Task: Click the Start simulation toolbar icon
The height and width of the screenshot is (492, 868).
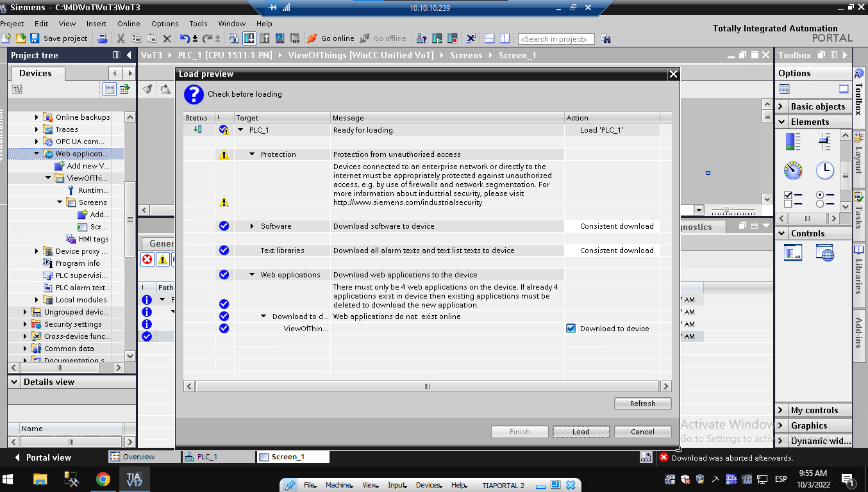Action: pyautogui.click(x=280, y=38)
